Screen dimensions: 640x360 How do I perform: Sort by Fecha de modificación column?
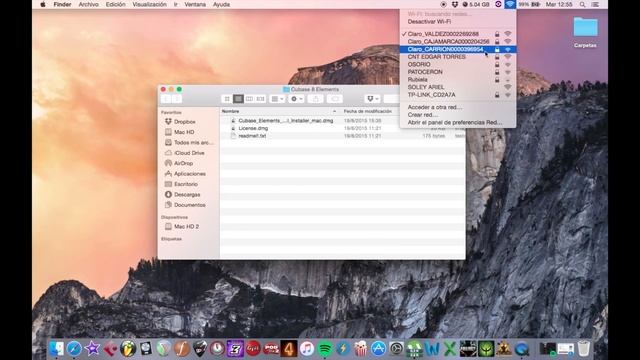click(x=368, y=111)
